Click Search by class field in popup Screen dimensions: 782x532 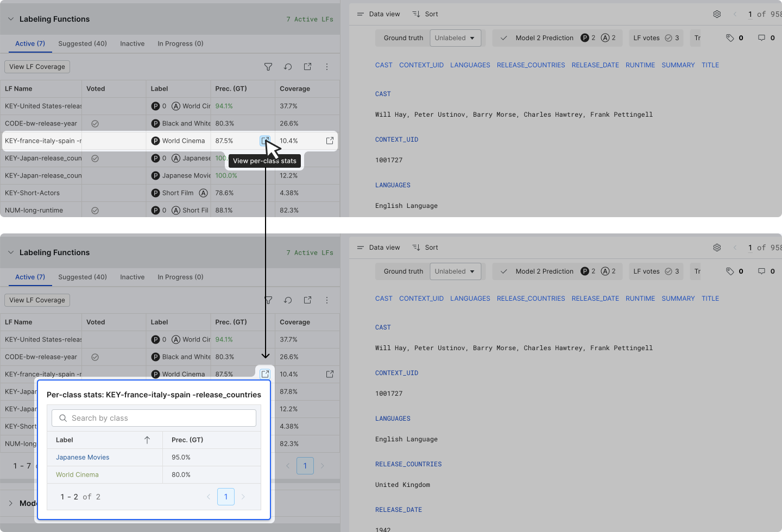(x=154, y=418)
